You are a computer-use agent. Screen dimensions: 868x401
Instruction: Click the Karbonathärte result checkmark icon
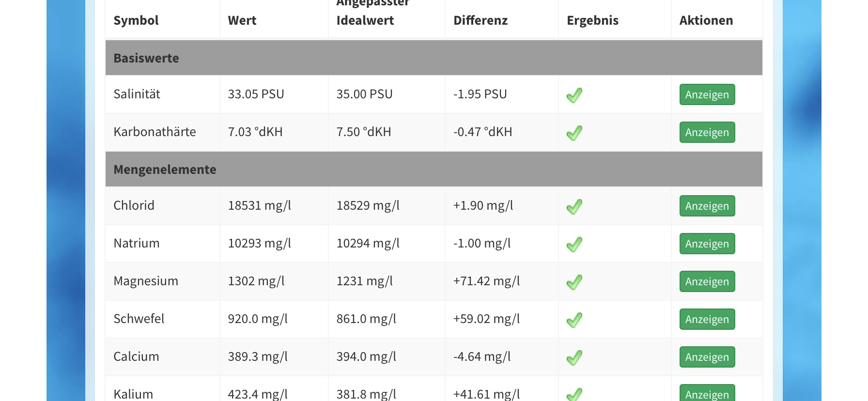(574, 133)
